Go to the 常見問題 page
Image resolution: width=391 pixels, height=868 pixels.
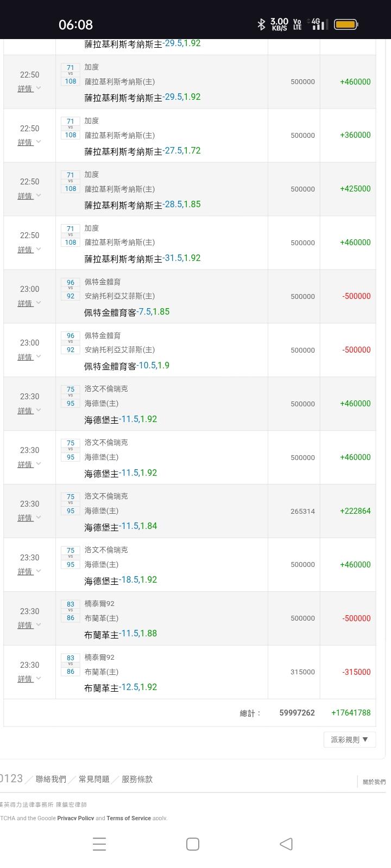[x=94, y=779]
